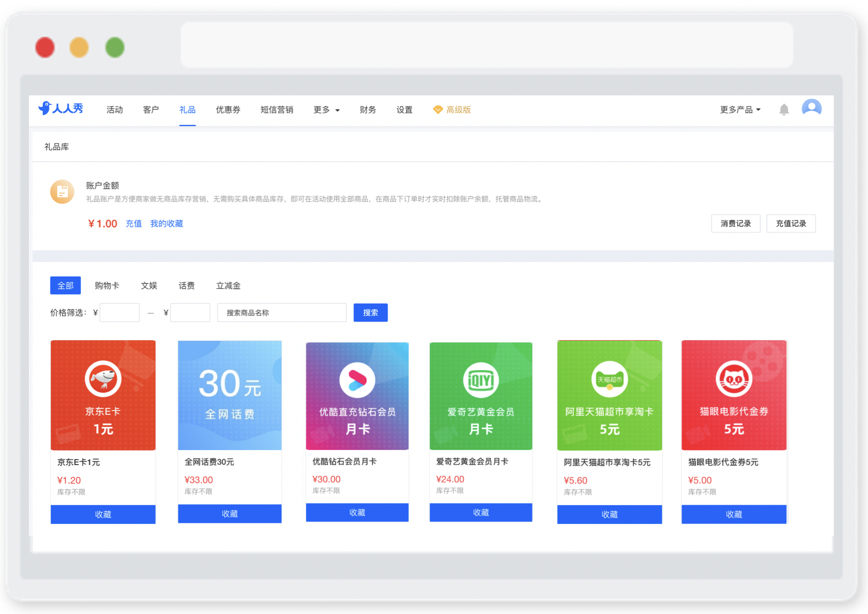Focus the maximum price filter field
The image size is (868, 614).
(190, 312)
